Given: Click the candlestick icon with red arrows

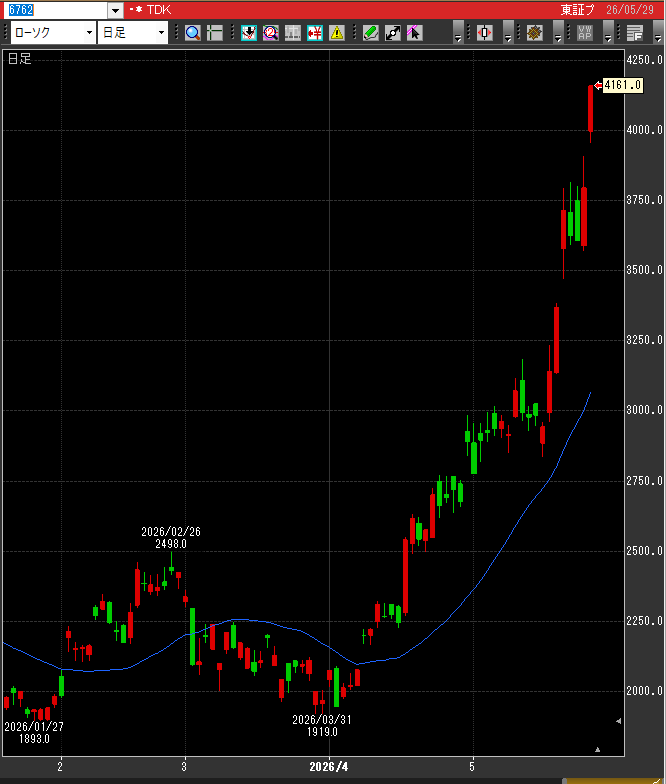Looking at the screenshot, I should pyautogui.click(x=484, y=33).
